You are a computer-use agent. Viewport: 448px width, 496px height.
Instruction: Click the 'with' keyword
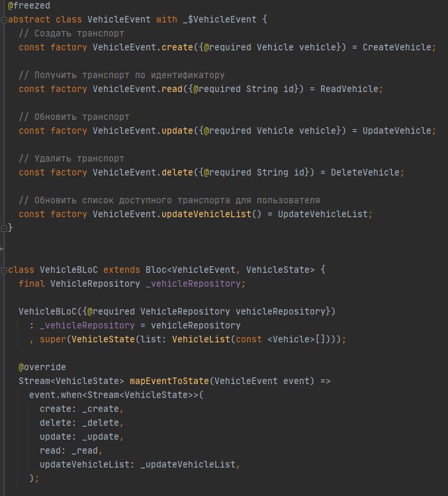167,20
